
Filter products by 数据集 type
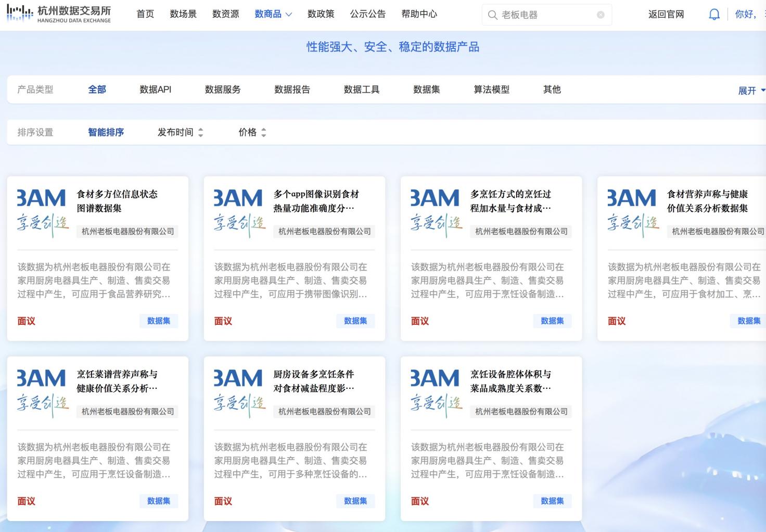click(x=427, y=90)
